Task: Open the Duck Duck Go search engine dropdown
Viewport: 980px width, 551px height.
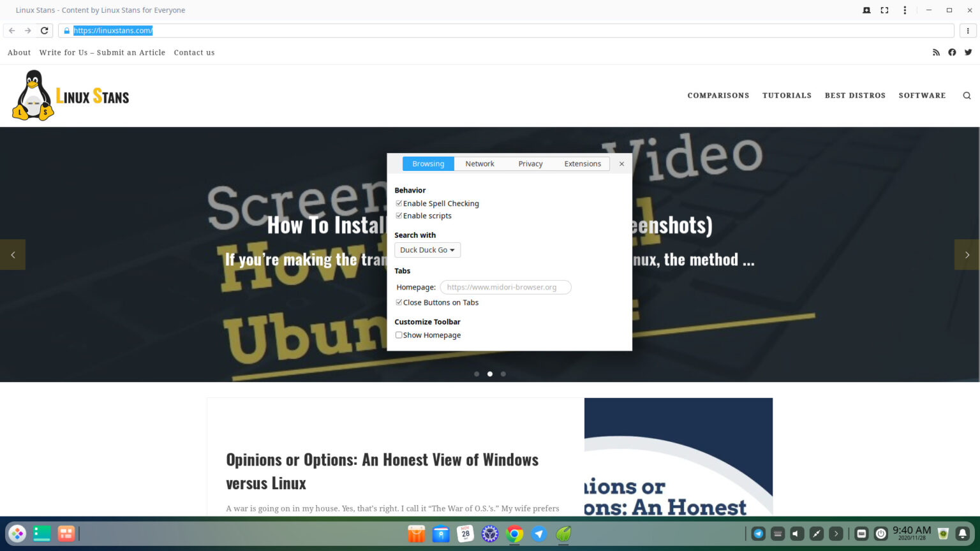Action: click(427, 249)
